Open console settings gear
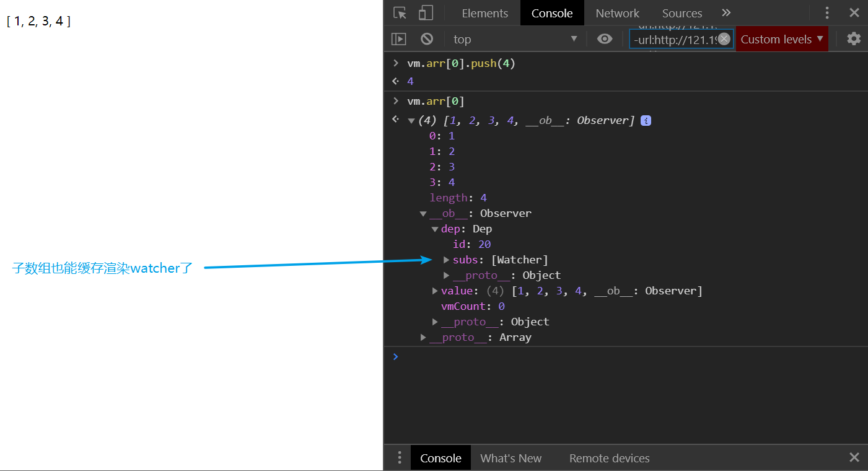Screen dimensions: 868x471 854,39
